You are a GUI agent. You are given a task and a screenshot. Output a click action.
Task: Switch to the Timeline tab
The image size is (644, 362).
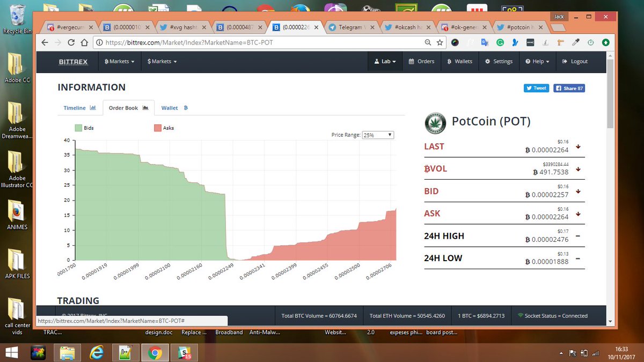79,108
